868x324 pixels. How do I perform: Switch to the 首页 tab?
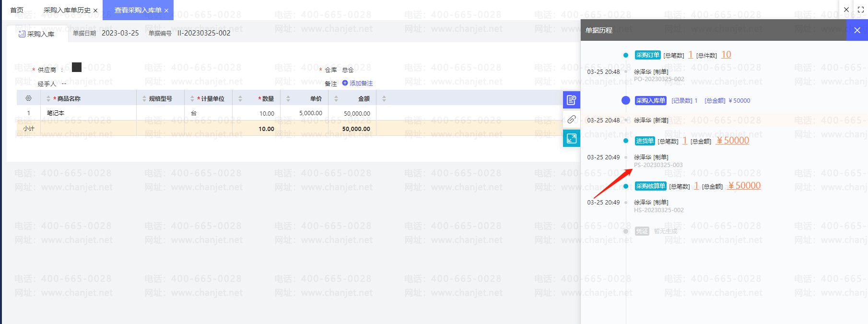(x=17, y=10)
